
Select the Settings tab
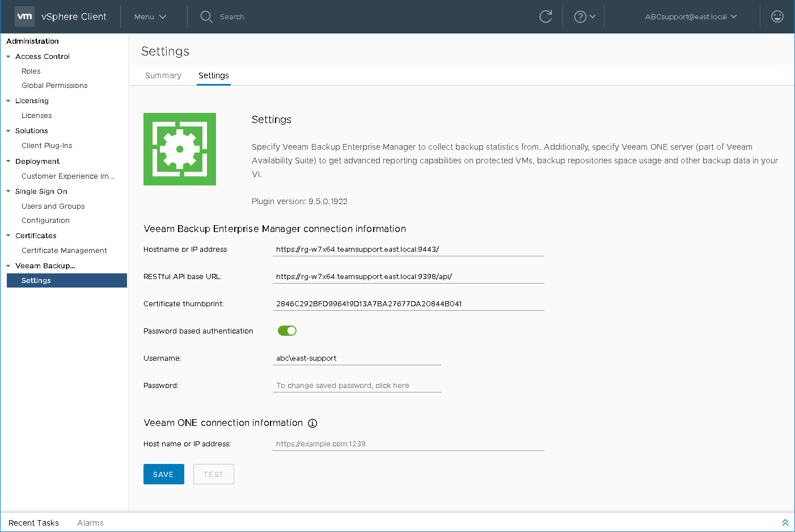tap(214, 75)
